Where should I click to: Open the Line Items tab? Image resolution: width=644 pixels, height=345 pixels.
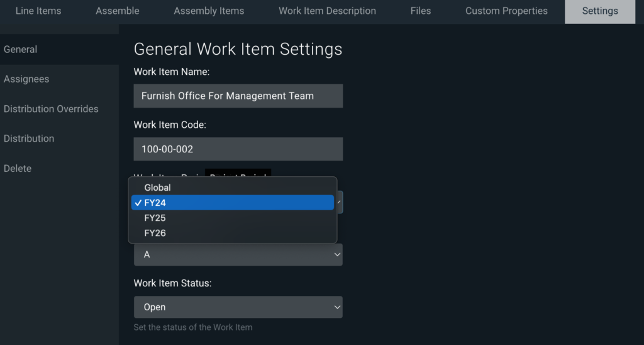38,11
